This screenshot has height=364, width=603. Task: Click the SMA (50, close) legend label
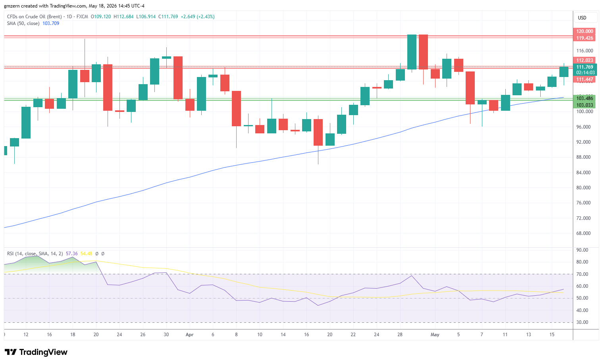click(23, 23)
